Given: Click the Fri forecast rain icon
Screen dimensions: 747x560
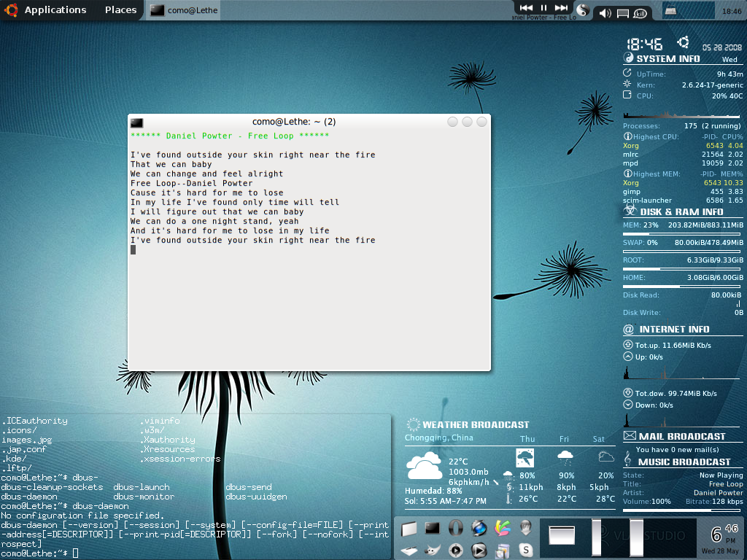Looking at the screenshot, I should click(565, 458).
